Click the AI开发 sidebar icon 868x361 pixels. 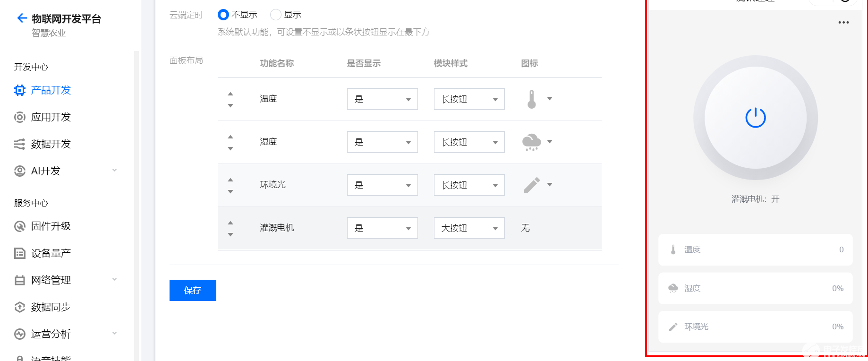19,171
